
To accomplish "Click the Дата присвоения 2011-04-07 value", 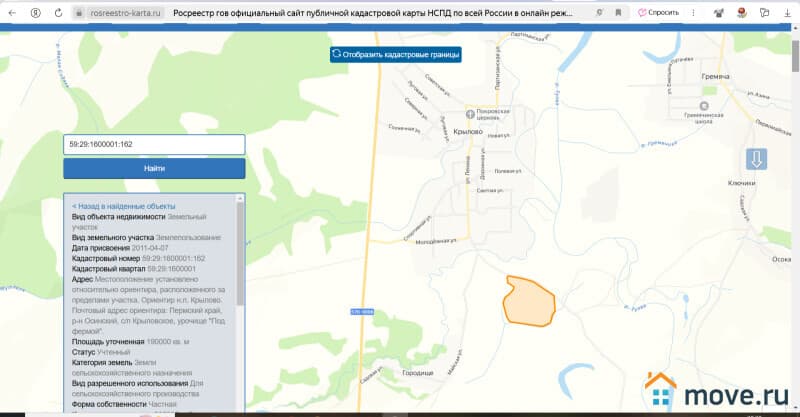I will [x=150, y=248].
